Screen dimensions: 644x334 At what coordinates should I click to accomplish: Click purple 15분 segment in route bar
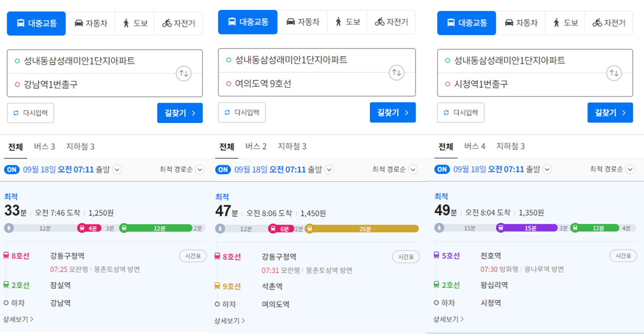point(527,228)
